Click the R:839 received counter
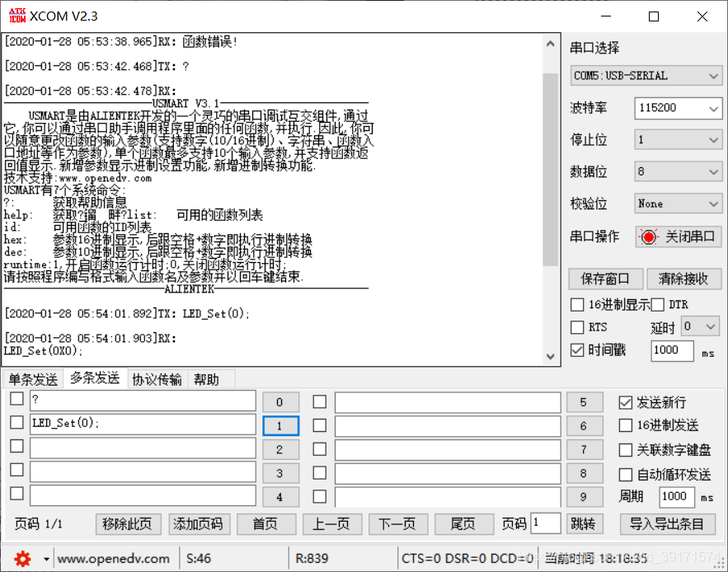 point(312,559)
